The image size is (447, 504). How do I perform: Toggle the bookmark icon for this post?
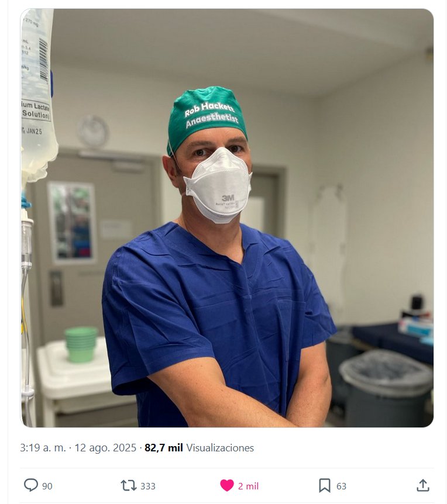pos(325,485)
